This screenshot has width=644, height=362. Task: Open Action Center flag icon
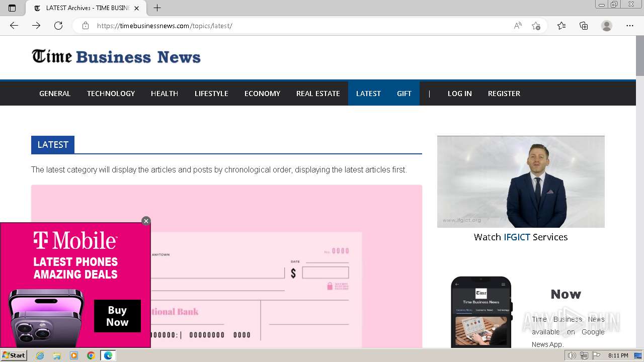(596, 355)
